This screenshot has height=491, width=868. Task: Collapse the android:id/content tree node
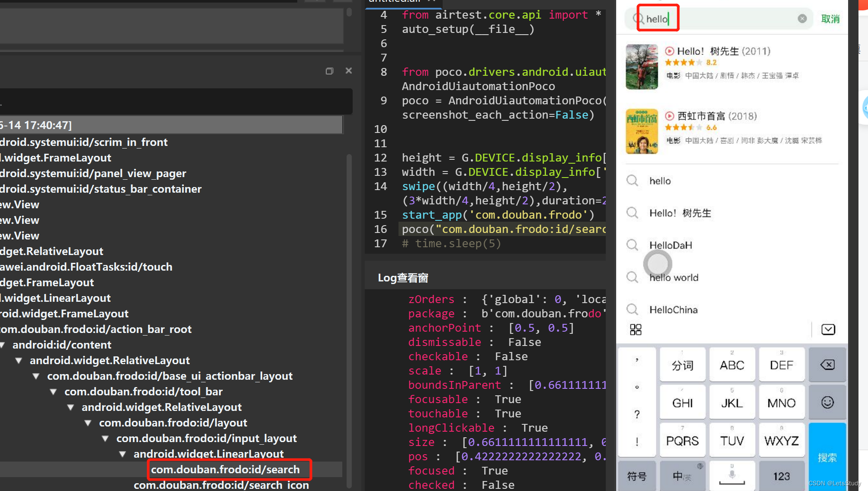3,345
